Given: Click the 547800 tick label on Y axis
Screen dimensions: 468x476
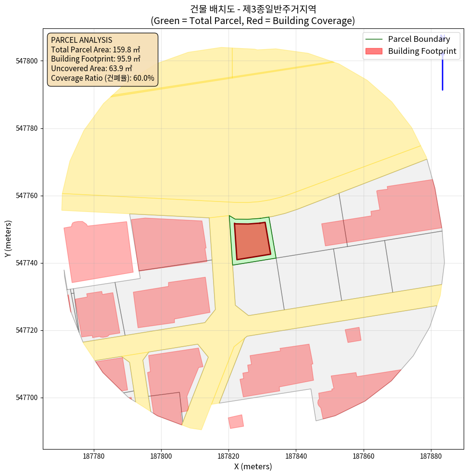Looking at the screenshot, I should pos(30,61).
